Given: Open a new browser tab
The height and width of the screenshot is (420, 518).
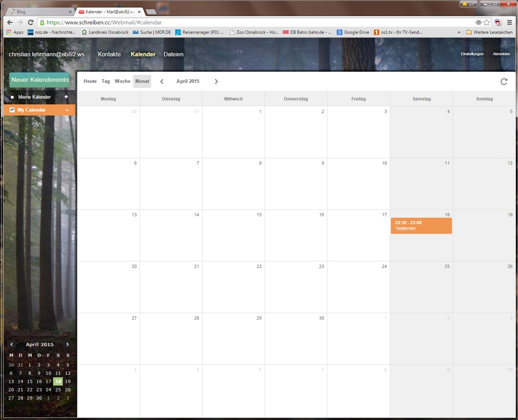Looking at the screenshot, I should tap(151, 12).
